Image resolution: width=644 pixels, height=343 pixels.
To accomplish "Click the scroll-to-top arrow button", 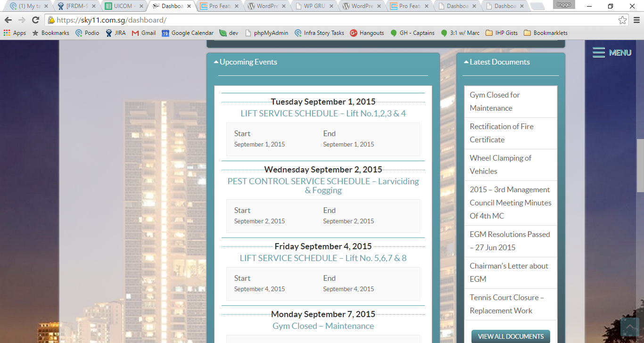I will tap(629, 327).
